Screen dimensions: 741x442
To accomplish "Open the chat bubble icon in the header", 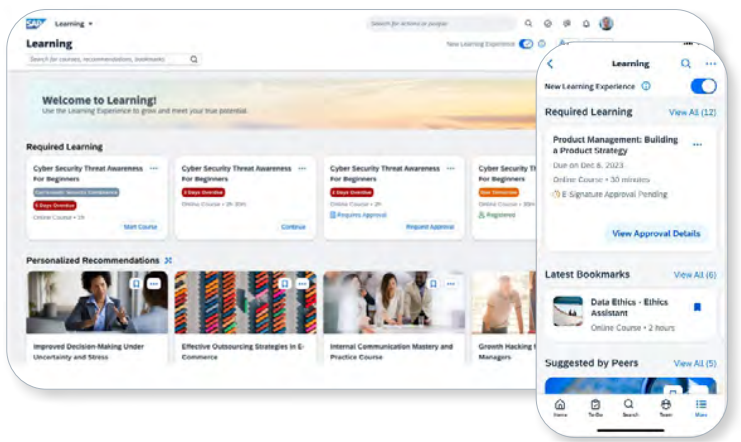I will tap(567, 23).
